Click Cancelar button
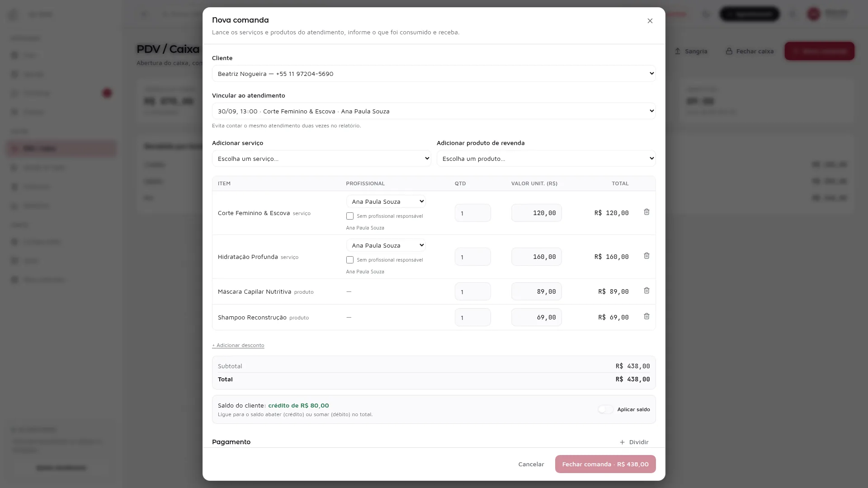Image resolution: width=868 pixels, height=488 pixels. [531, 464]
